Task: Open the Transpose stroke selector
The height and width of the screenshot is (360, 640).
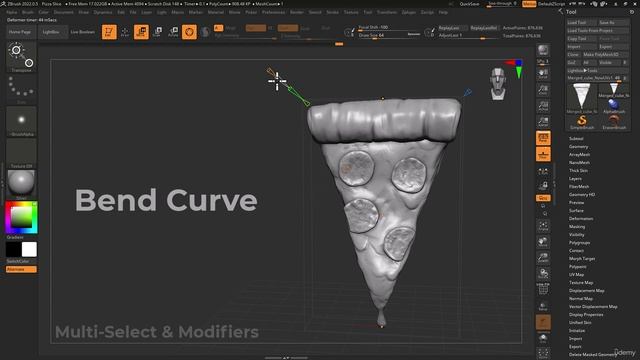Action: [21, 57]
